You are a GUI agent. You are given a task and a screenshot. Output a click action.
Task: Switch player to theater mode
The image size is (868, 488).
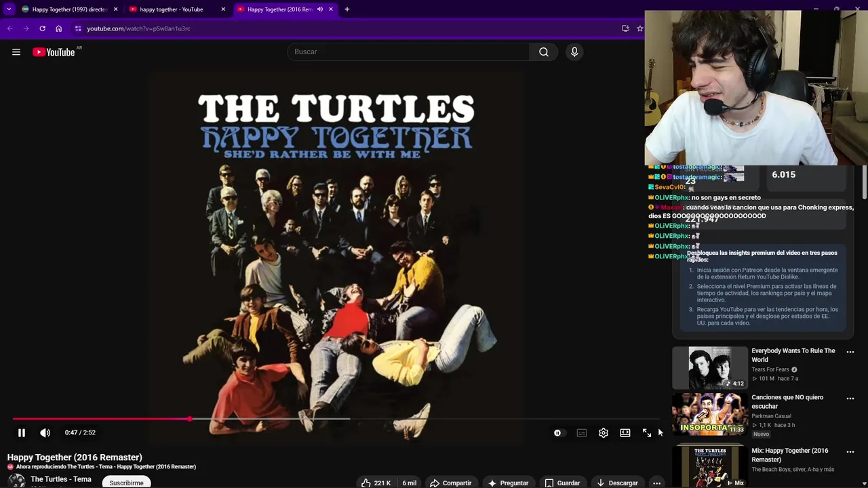(x=625, y=433)
